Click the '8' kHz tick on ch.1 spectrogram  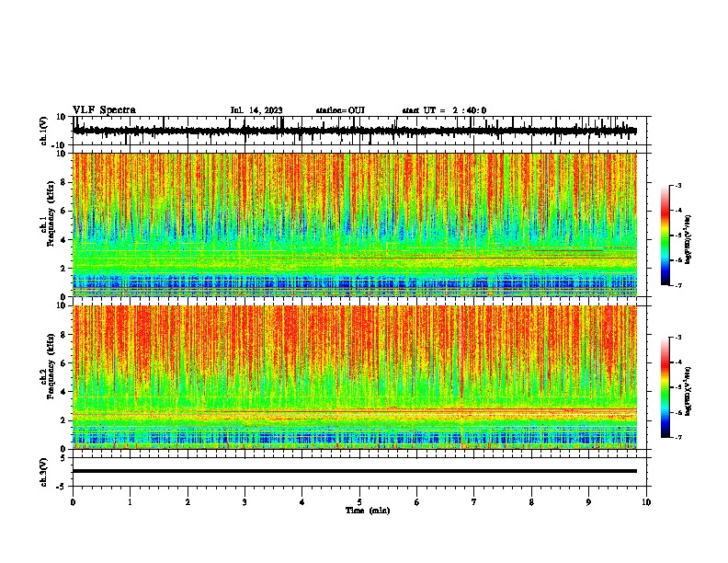pyautogui.click(x=63, y=182)
